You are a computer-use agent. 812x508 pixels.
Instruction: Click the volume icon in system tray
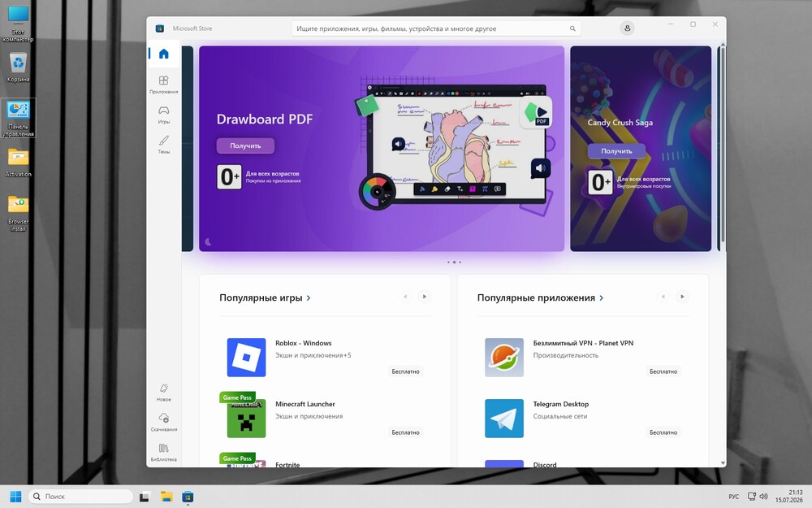tap(763, 496)
